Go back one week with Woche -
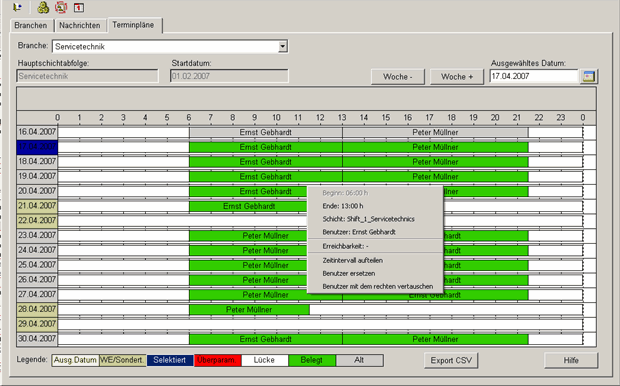 (x=397, y=77)
